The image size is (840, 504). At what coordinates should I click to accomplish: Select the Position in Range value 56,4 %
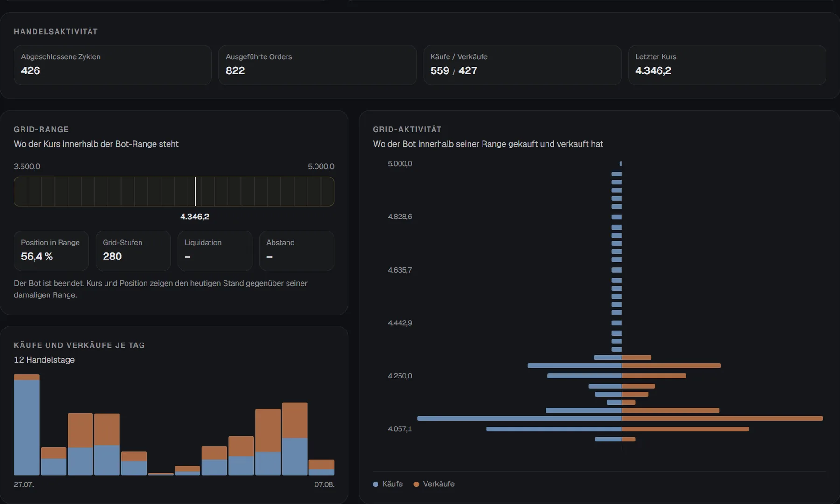coord(37,256)
